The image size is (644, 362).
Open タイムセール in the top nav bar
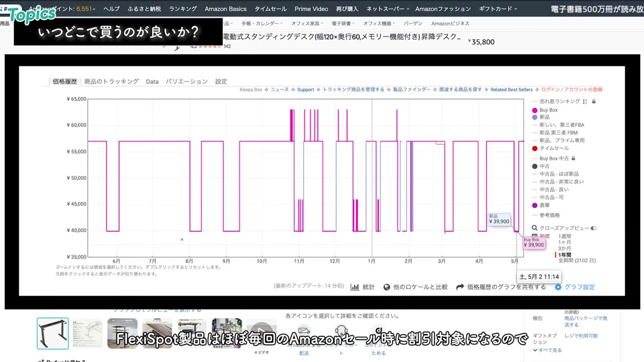pyautogui.click(x=270, y=9)
